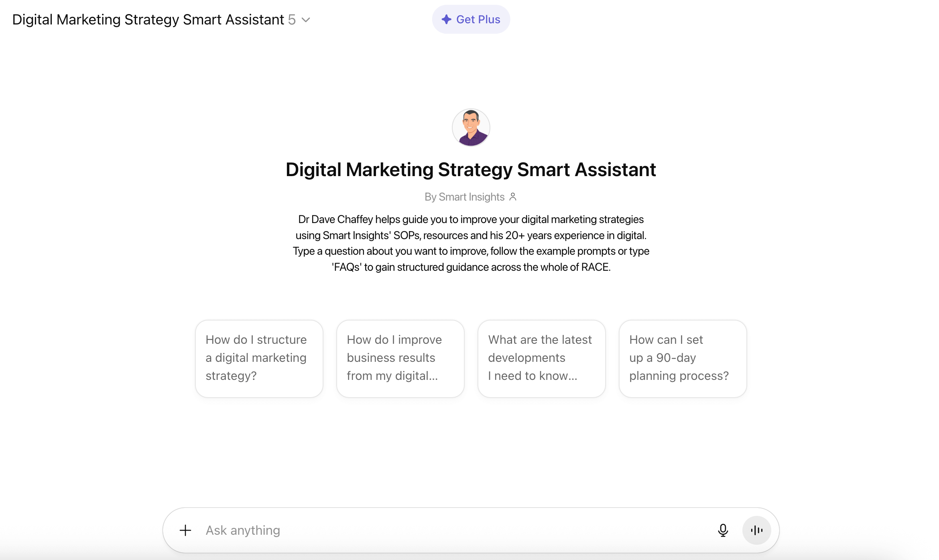
Task: Click the model version number 5
Action: [292, 20]
